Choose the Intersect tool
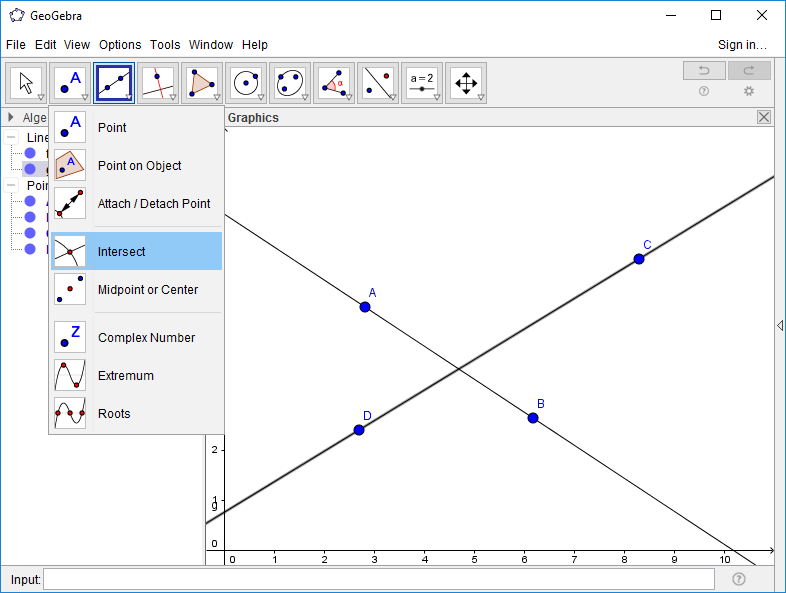 pos(136,251)
